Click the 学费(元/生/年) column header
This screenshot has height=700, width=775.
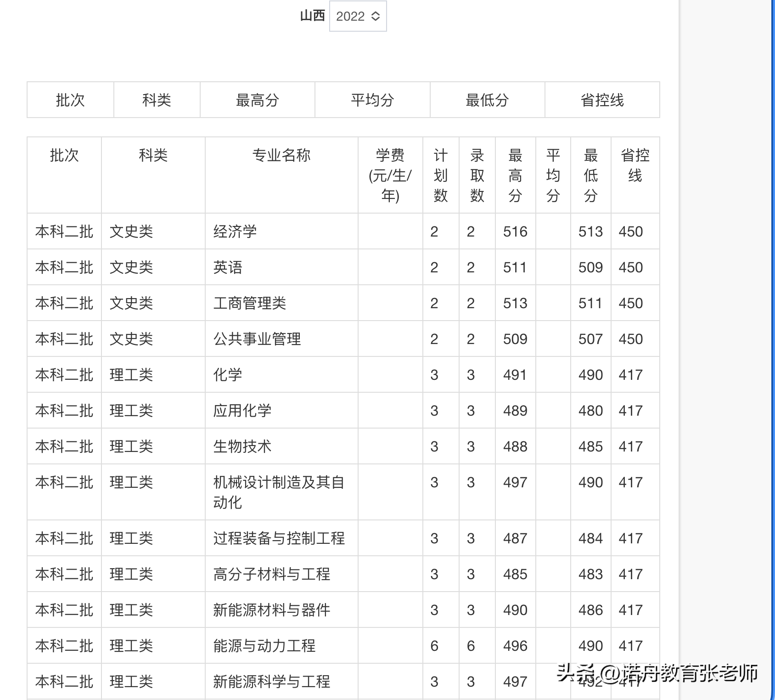[390, 175]
